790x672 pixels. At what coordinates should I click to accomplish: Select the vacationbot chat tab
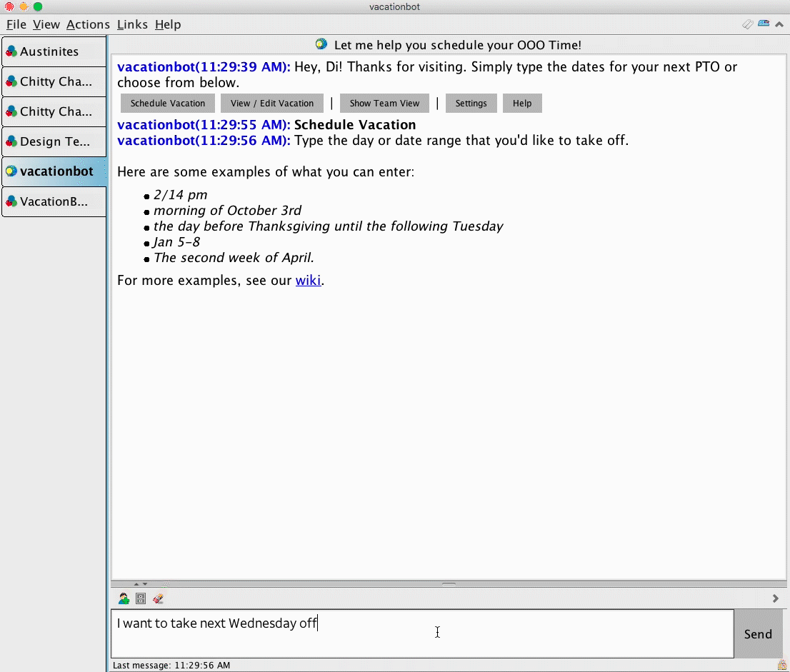[x=54, y=171]
